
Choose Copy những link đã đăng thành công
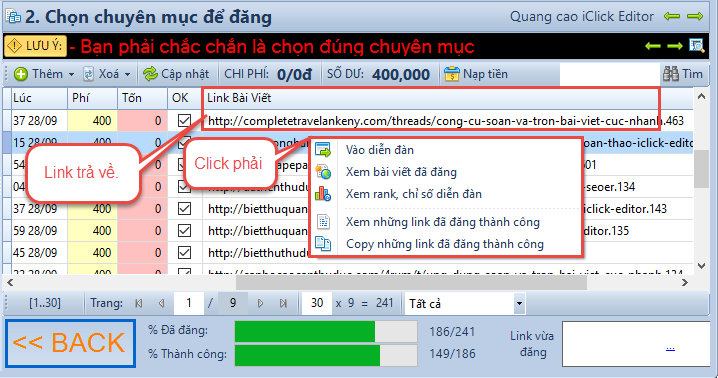point(445,244)
